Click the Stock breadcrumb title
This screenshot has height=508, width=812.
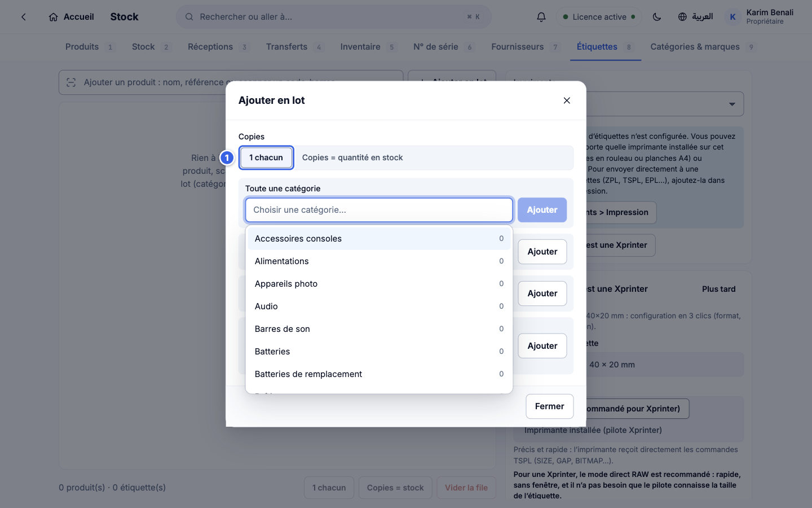124,17
